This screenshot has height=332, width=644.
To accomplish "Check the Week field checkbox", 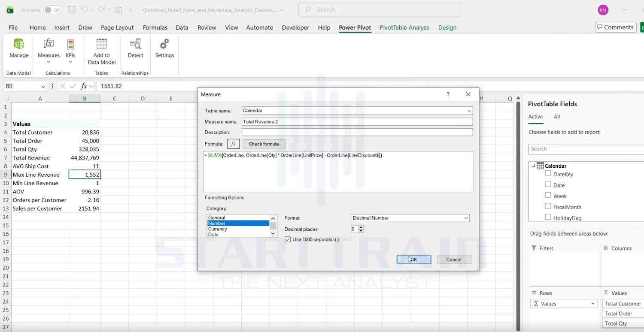I will pos(548,195).
